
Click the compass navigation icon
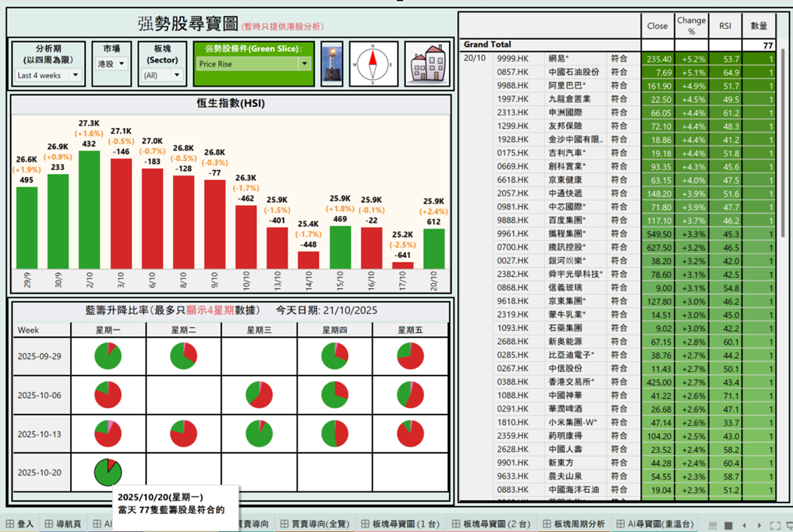click(x=373, y=64)
